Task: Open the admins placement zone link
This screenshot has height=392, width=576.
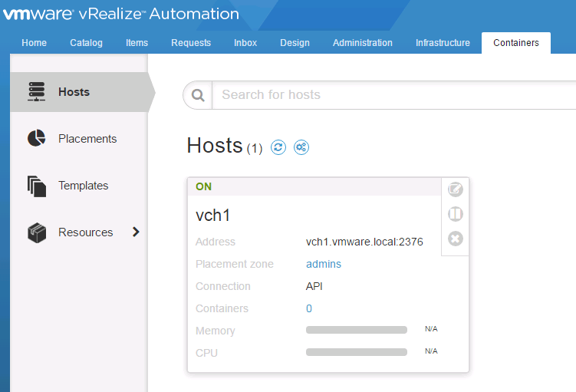Action: (x=323, y=264)
